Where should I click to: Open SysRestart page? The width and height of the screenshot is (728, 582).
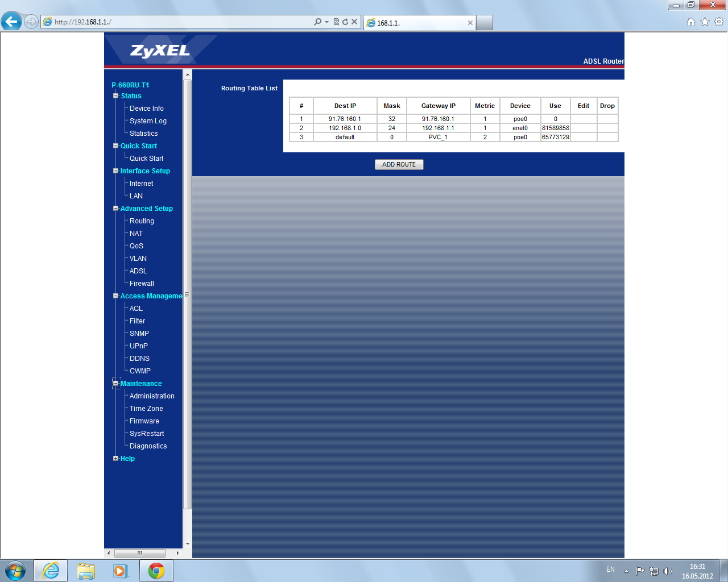(147, 434)
